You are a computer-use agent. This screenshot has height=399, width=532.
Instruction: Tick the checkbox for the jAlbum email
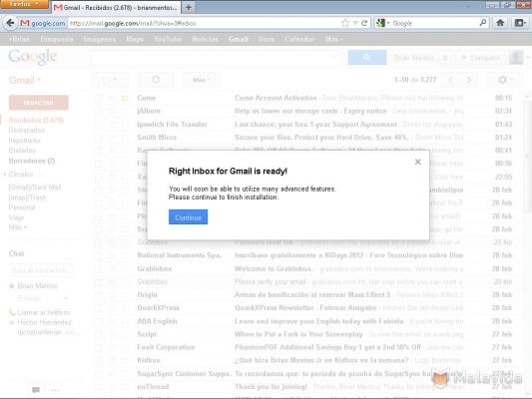[99, 111]
